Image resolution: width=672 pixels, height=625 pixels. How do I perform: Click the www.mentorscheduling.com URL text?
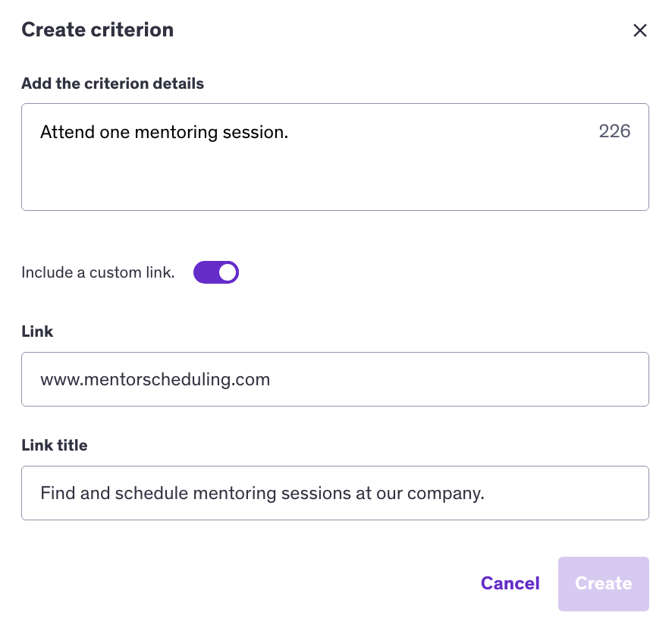pos(155,379)
